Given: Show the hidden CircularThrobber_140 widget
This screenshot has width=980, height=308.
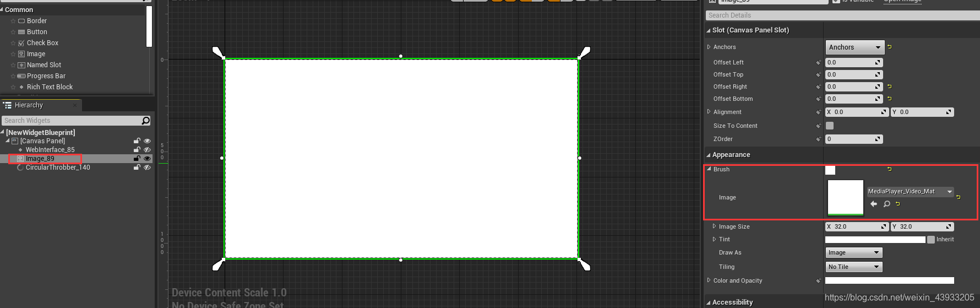Looking at the screenshot, I should 147,167.
